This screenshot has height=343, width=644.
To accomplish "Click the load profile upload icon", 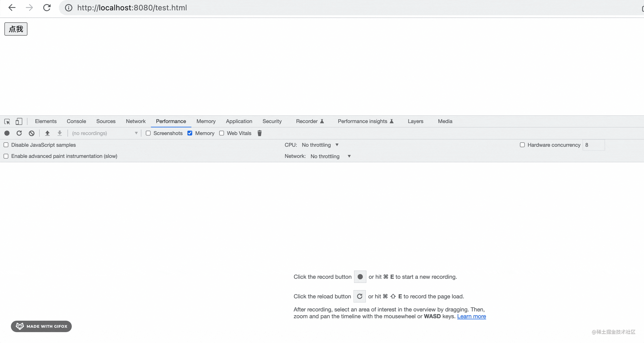I will point(47,133).
